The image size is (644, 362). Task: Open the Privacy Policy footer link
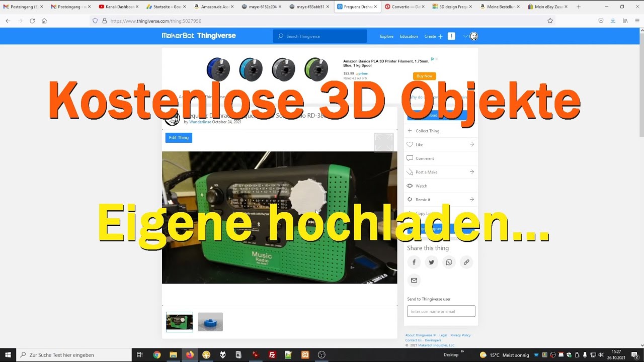click(x=460, y=335)
